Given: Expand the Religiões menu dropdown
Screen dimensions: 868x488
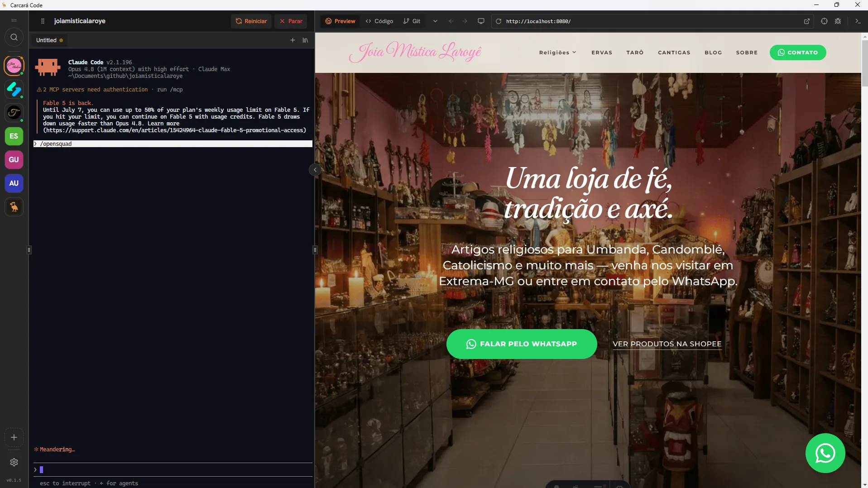Looking at the screenshot, I should click(557, 53).
